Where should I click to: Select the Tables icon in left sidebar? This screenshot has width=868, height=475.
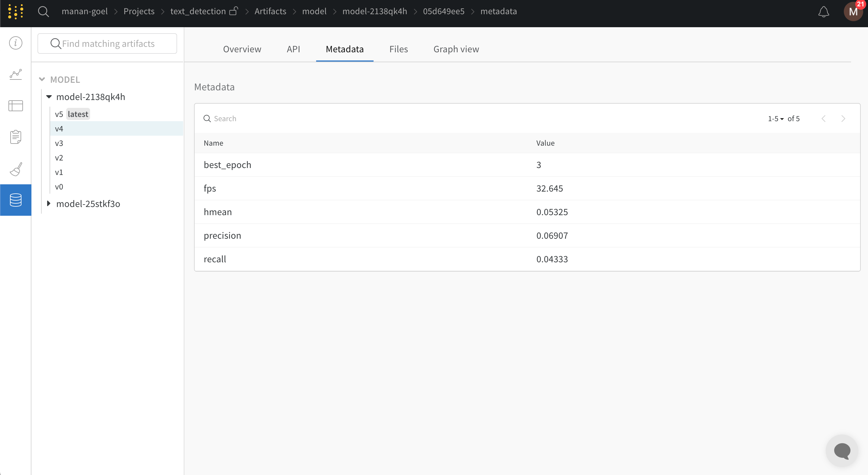(x=15, y=105)
